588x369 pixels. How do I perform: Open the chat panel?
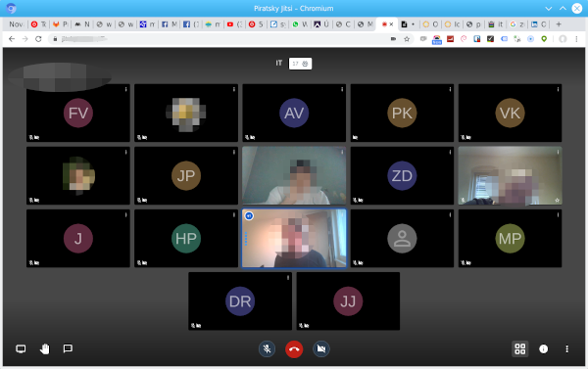(x=68, y=348)
